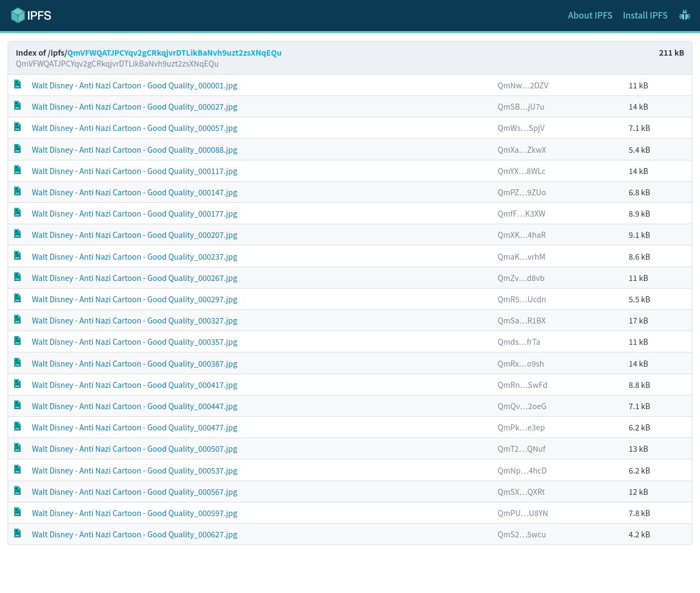The width and height of the screenshot is (700, 593).
Task: Click the hash QmSa…R1BX
Action: click(x=521, y=321)
